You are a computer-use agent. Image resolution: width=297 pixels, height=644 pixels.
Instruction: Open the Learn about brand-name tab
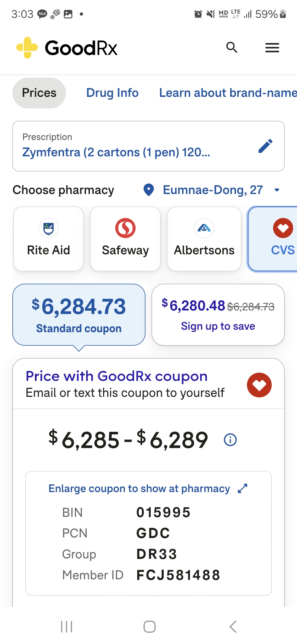(x=228, y=93)
